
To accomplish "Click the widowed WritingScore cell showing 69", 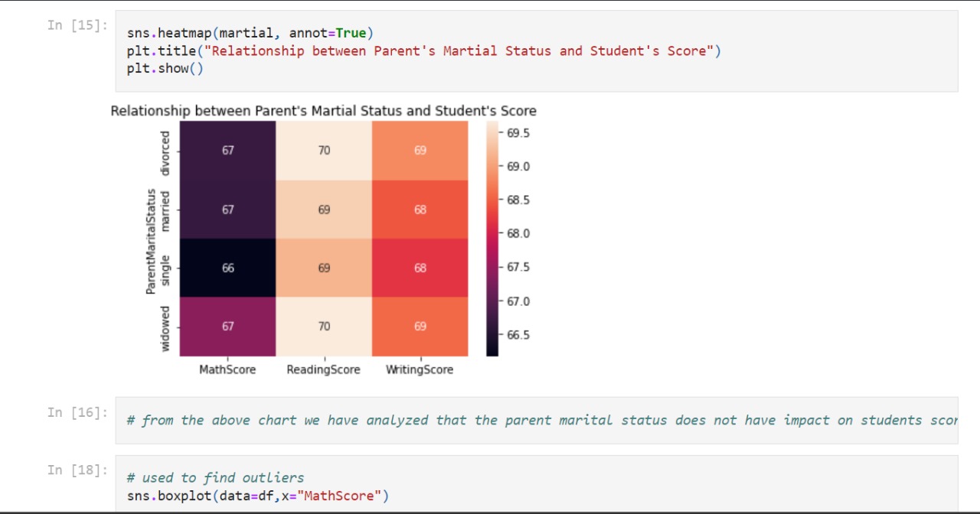I will coord(420,327).
